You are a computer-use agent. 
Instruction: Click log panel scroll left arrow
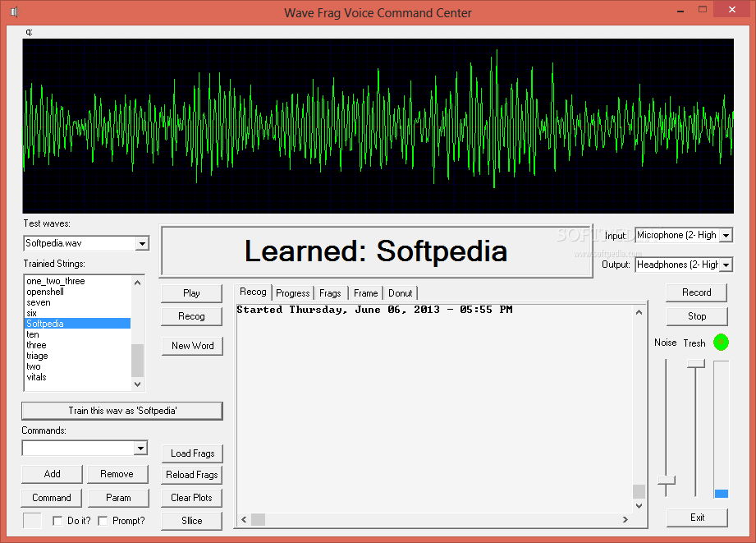coord(244,519)
